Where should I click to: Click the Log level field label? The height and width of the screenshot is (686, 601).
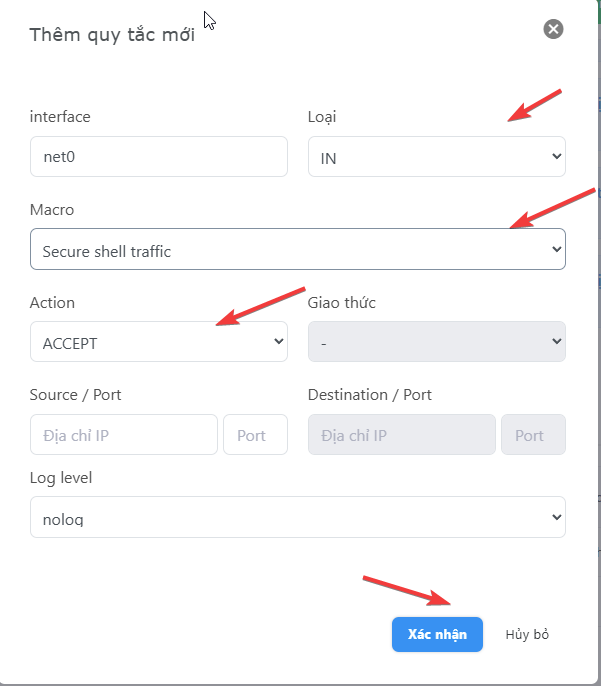61,478
